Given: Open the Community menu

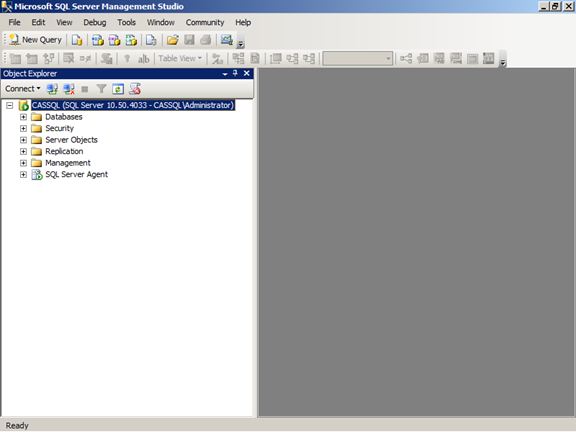Looking at the screenshot, I should [205, 22].
